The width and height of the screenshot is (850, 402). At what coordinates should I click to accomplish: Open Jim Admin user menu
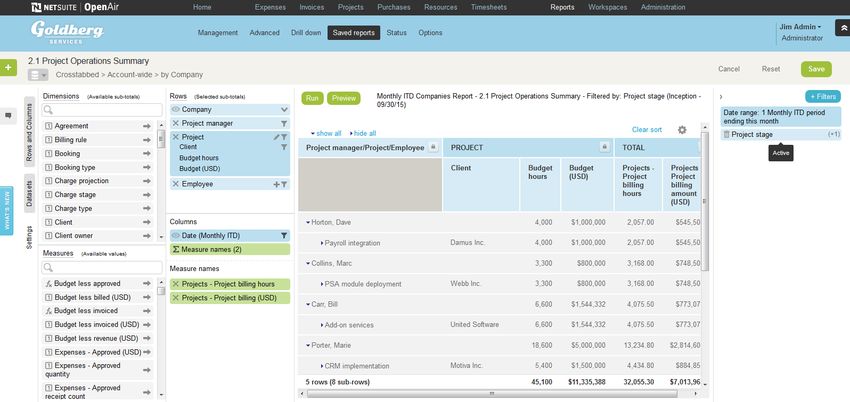point(800,27)
